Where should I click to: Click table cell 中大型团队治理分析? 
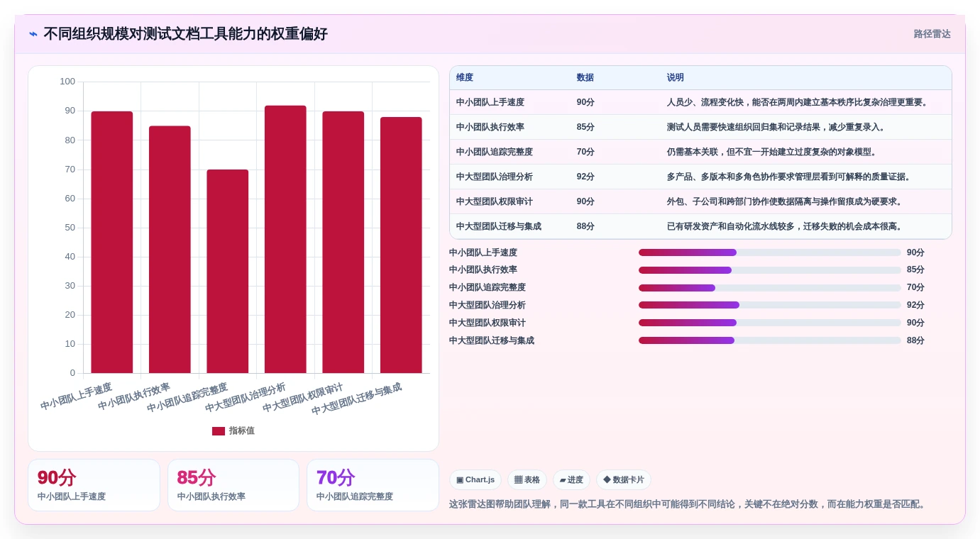pos(495,177)
